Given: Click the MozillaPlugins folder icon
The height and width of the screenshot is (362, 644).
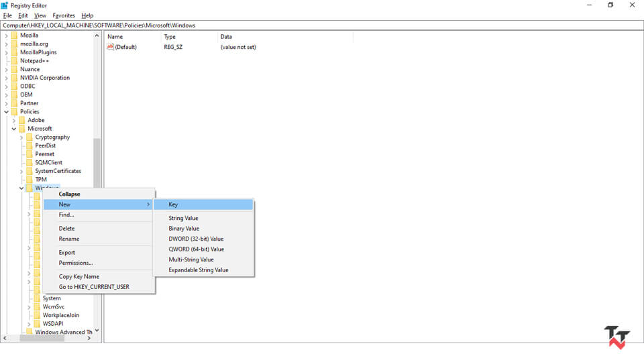Looking at the screenshot, I should click(x=14, y=52).
